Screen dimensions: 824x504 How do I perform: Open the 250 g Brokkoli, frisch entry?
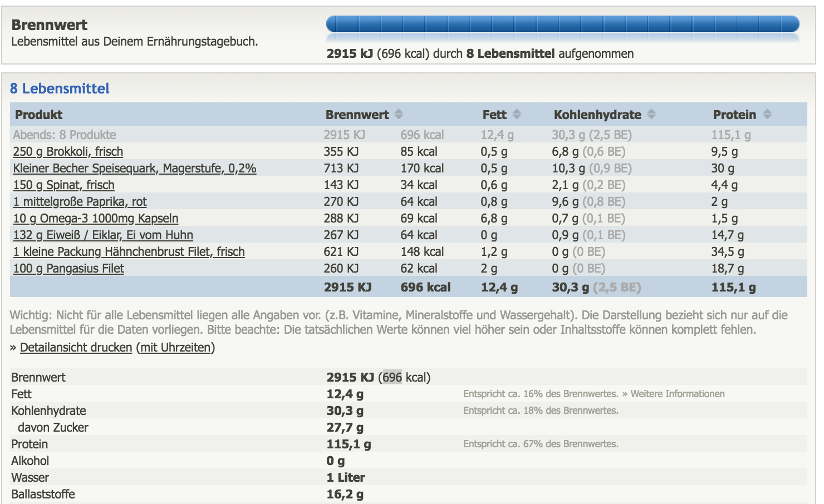pos(68,151)
